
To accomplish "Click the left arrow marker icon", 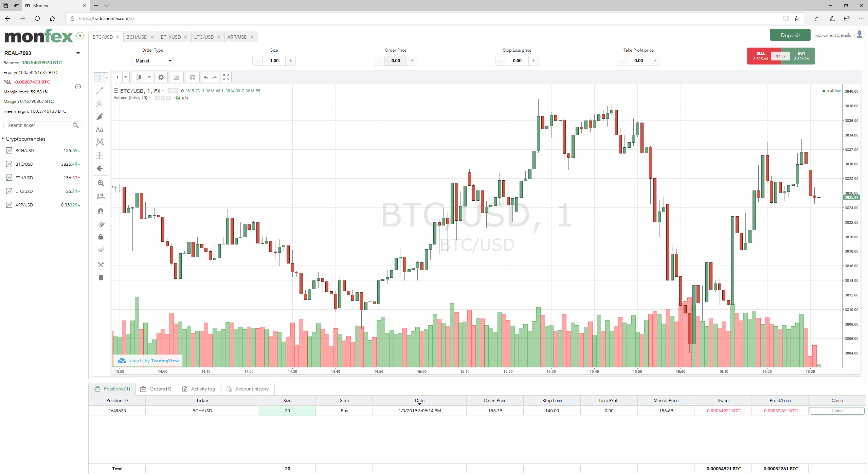I will pos(100,168).
